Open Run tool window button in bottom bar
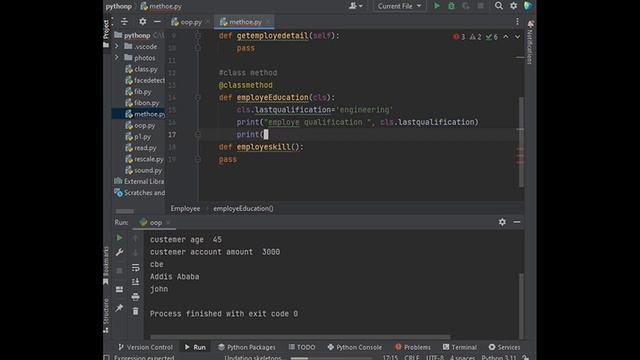Image resolution: width=640 pixels, height=360 pixels. tap(195, 347)
